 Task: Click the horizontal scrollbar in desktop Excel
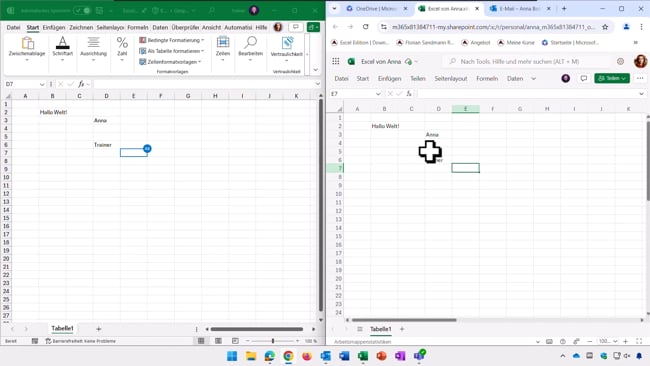point(257,329)
